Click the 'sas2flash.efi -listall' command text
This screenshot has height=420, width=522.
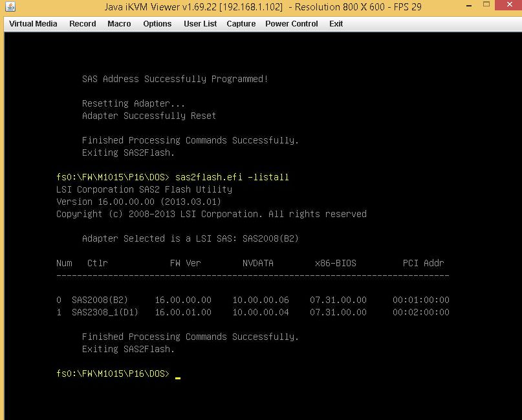(232, 177)
